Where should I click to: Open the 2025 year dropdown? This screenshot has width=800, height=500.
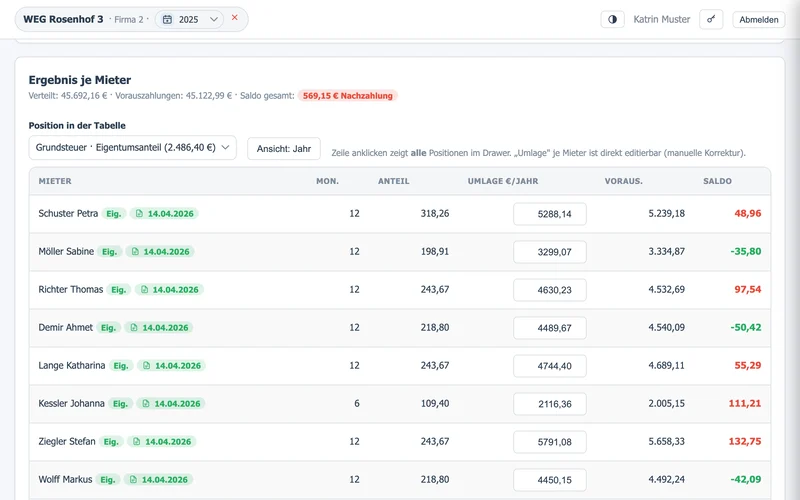[x=189, y=19]
